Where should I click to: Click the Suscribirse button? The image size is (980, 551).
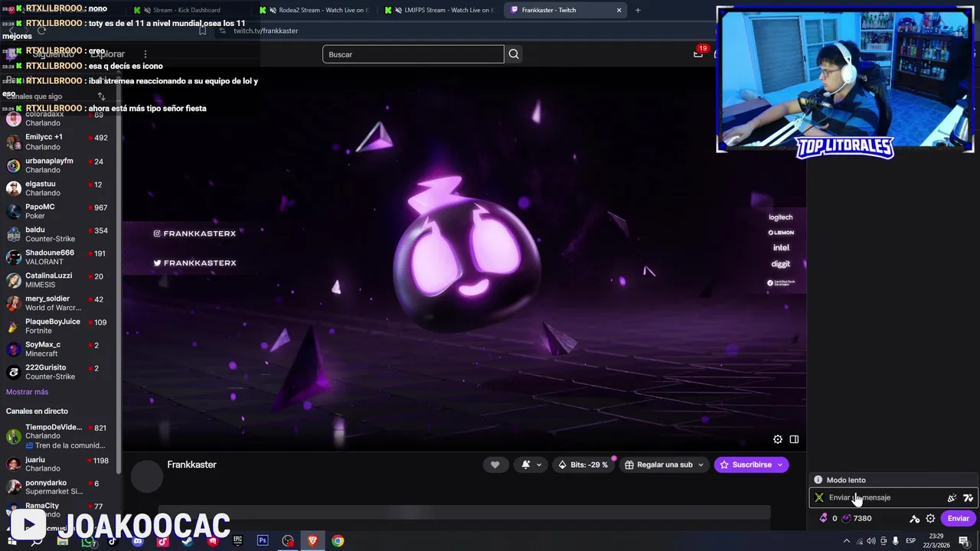[x=752, y=465]
